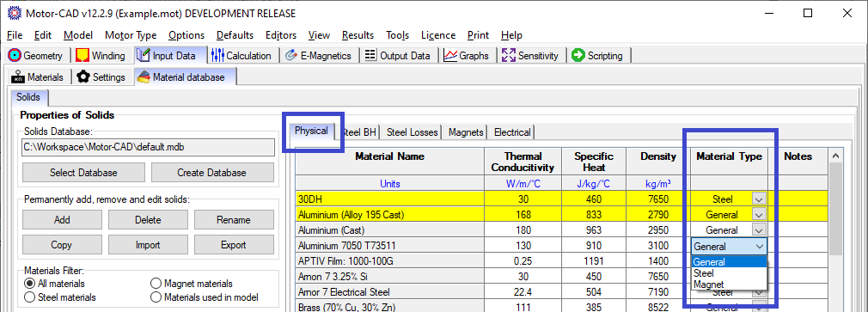This screenshot has width=868, height=312.
Task: Click the 30DH material name cell
Action: tap(389, 199)
